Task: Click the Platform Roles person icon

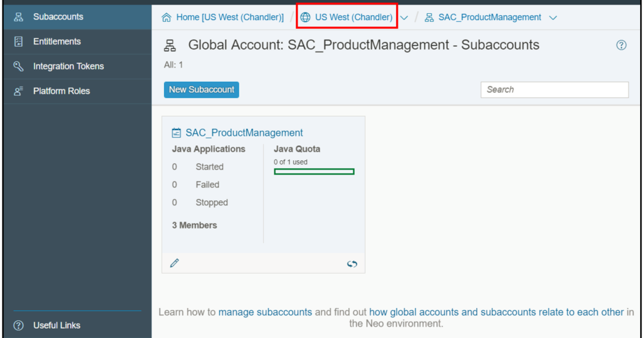Action: [x=19, y=91]
